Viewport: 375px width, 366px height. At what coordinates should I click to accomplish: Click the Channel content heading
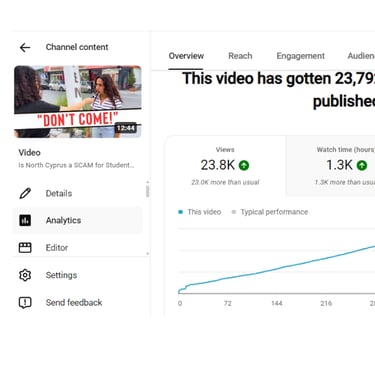pos(77,47)
